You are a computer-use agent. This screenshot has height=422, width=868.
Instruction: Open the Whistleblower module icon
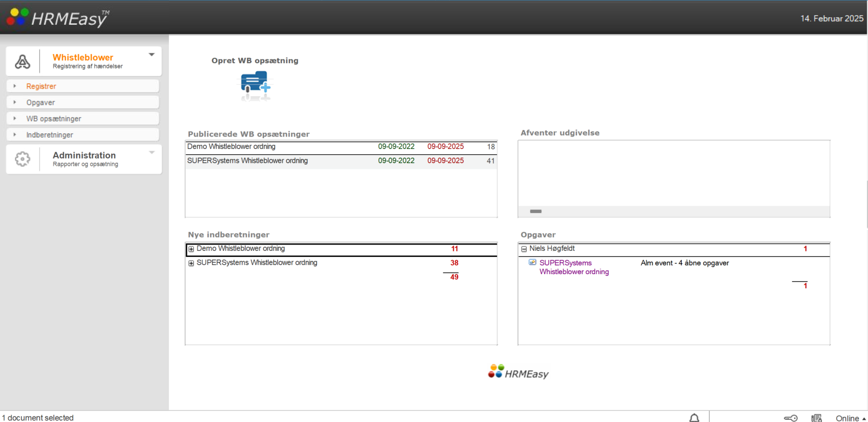(x=23, y=62)
